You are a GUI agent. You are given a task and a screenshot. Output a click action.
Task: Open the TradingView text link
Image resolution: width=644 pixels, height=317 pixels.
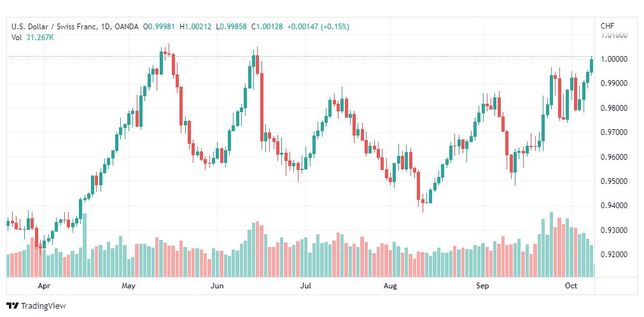point(43,306)
